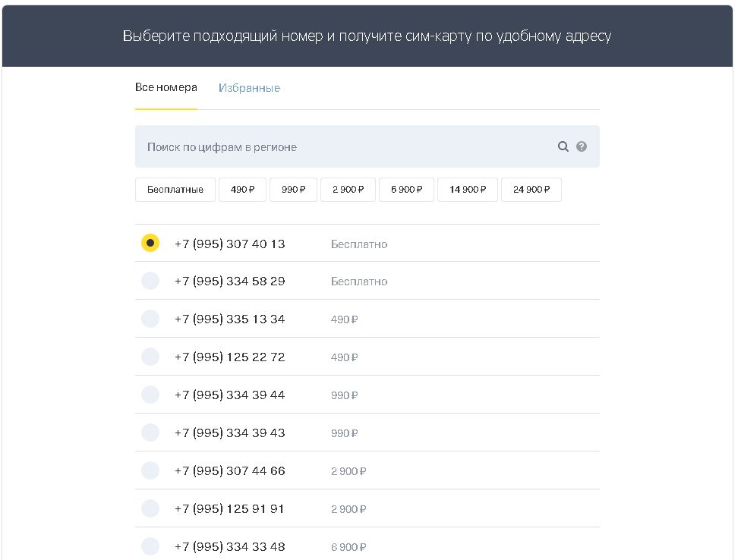Filter numbers by 24 900 ₽ price
The width and height of the screenshot is (741, 560).
pos(531,190)
